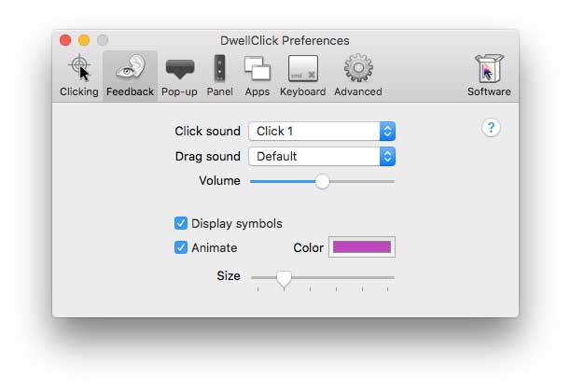Click the blue help question mark
571x392 pixels.
click(492, 128)
